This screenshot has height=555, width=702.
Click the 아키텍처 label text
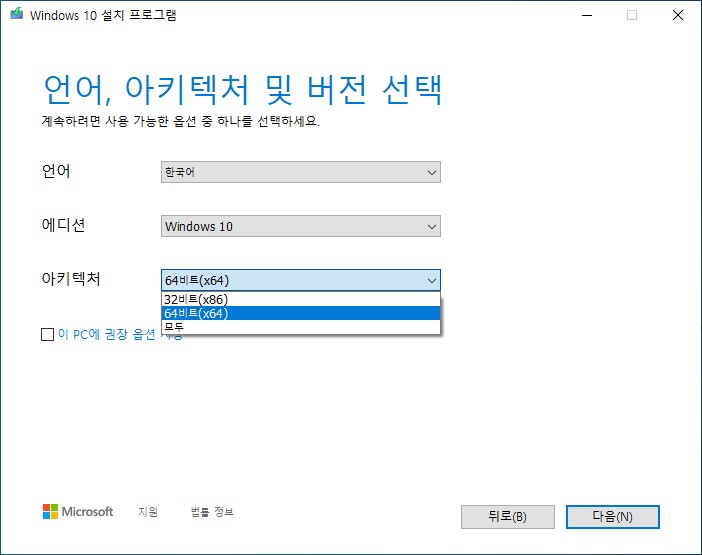coord(71,278)
